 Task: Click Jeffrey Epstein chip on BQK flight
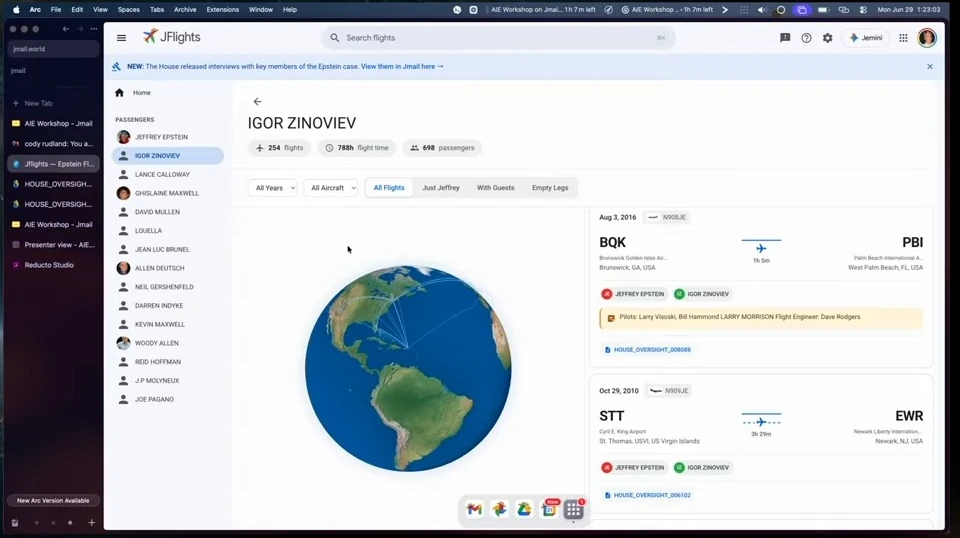[x=634, y=294]
